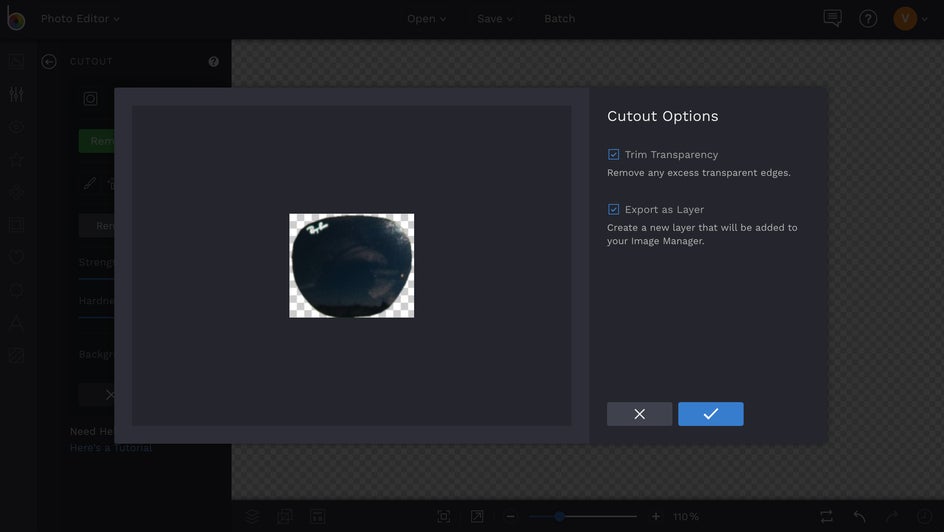944x532 pixels.
Task: Open the Edit sliders sidebar icon
Action: pyautogui.click(x=16, y=94)
